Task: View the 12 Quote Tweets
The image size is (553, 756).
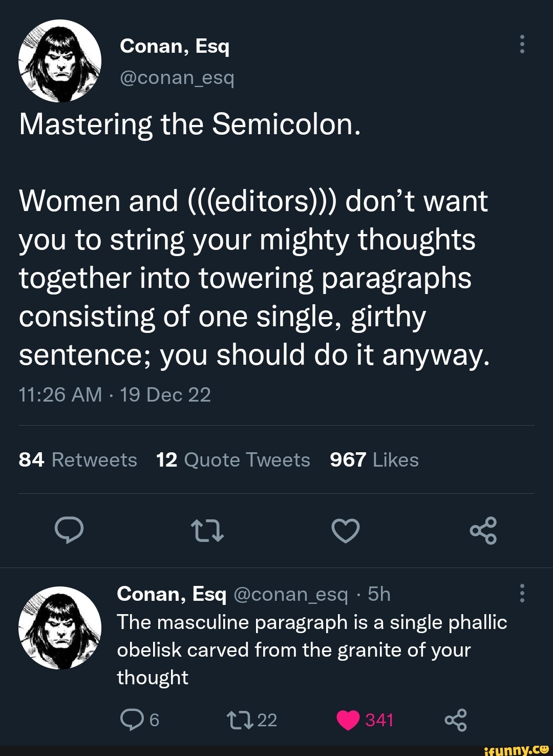Action: [233, 460]
